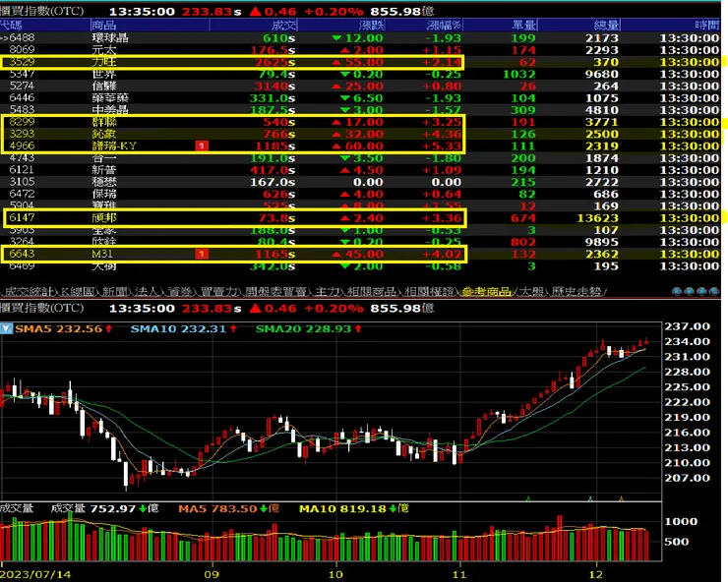Select the stock code 5274 row
The width and height of the screenshot is (728, 582).
[x=360, y=86]
